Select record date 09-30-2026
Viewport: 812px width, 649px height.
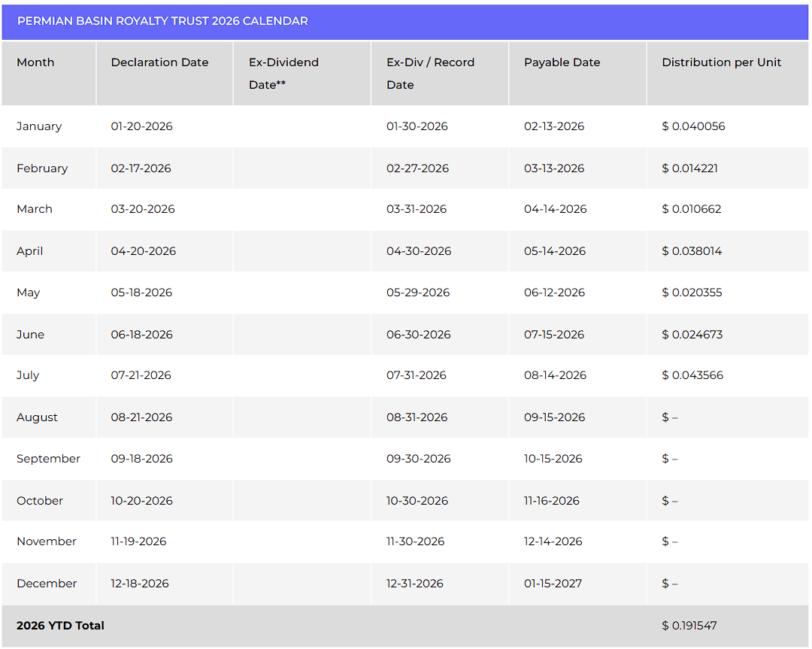click(x=419, y=459)
